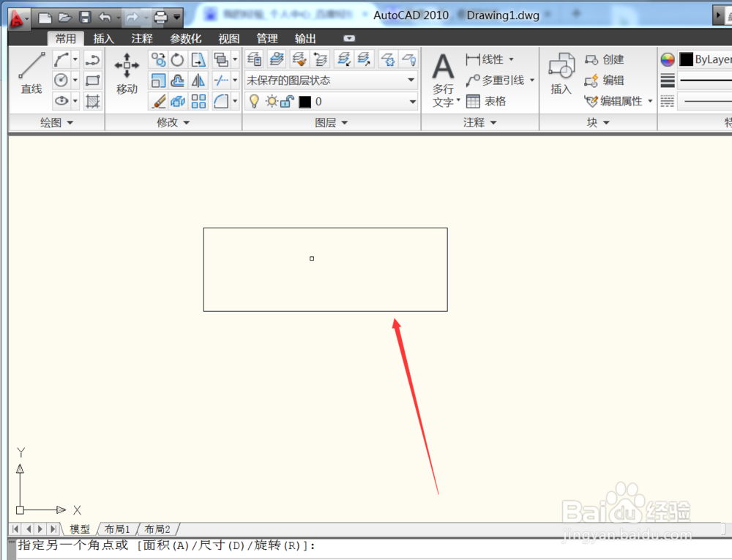Toggle layer 0 lock padlock icon
This screenshot has height=560, width=732.
(287, 101)
